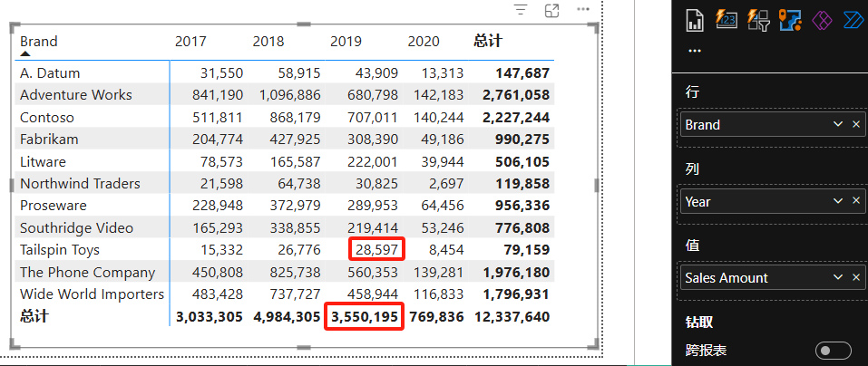Select the Tailspin Toys row label

[x=60, y=250]
